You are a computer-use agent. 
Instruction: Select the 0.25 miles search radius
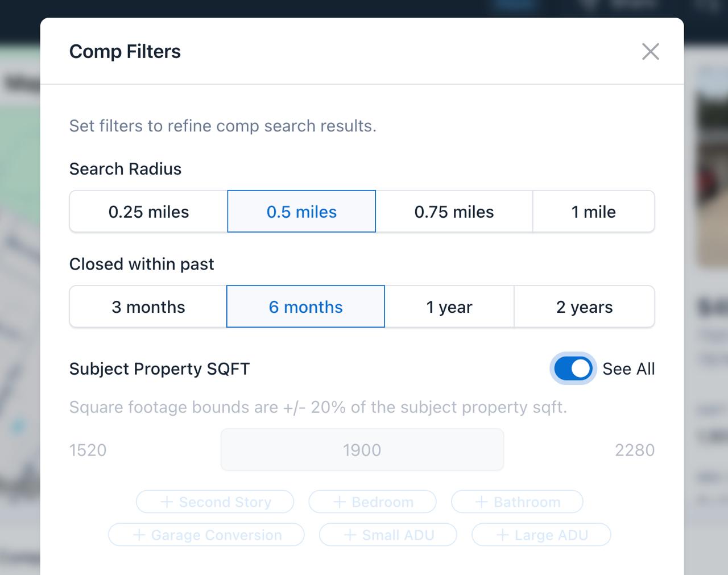(148, 212)
